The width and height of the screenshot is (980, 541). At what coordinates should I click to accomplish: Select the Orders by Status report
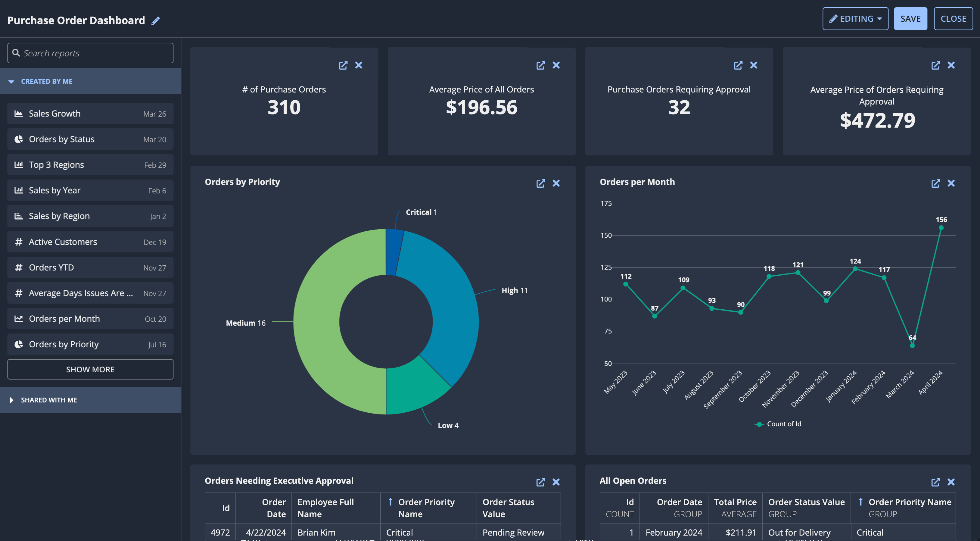coord(91,139)
